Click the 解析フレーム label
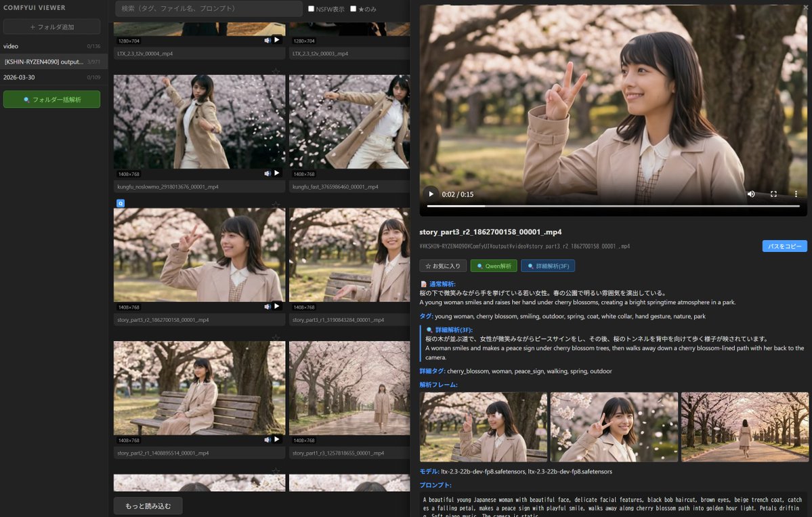This screenshot has height=517, width=812. tap(438, 384)
